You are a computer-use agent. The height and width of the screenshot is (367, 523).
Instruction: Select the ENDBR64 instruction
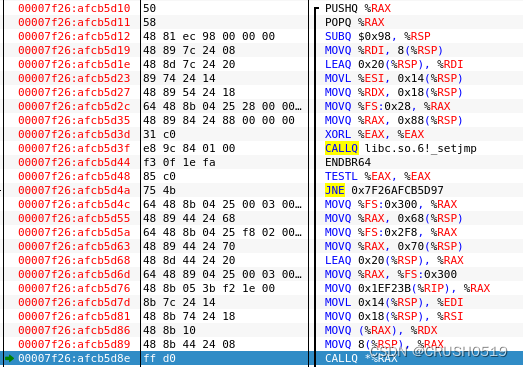coord(348,162)
